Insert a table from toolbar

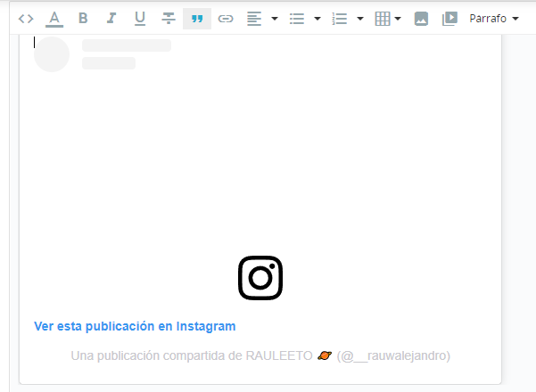click(383, 19)
